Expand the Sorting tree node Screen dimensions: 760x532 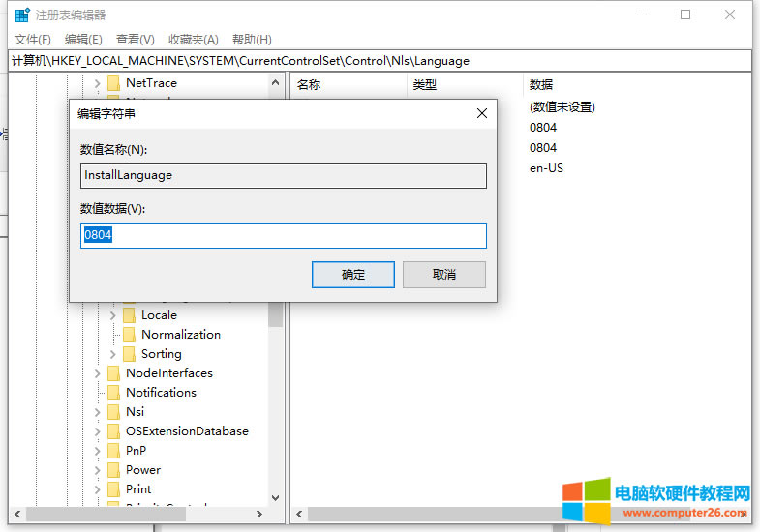click(x=113, y=354)
